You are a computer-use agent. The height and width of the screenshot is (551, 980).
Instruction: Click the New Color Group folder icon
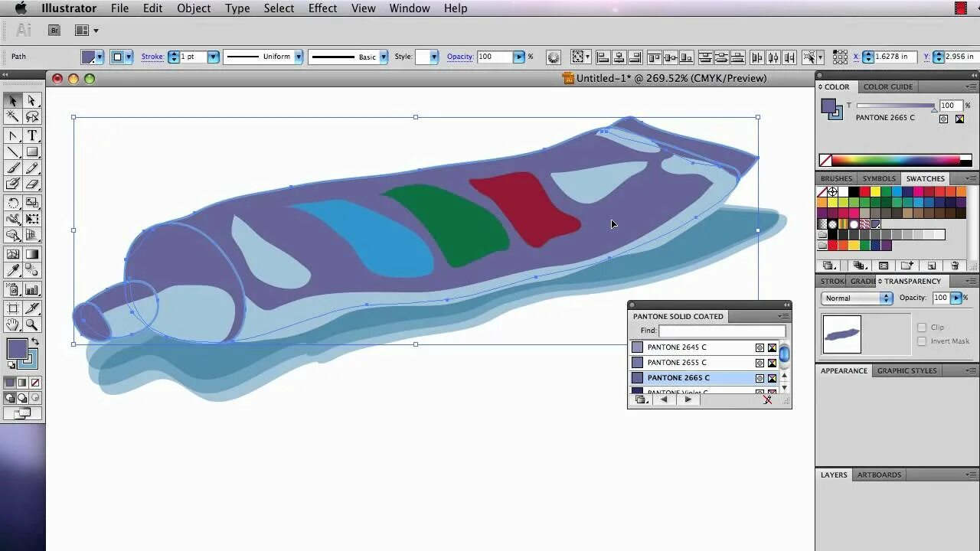pyautogui.click(x=906, y=266)
